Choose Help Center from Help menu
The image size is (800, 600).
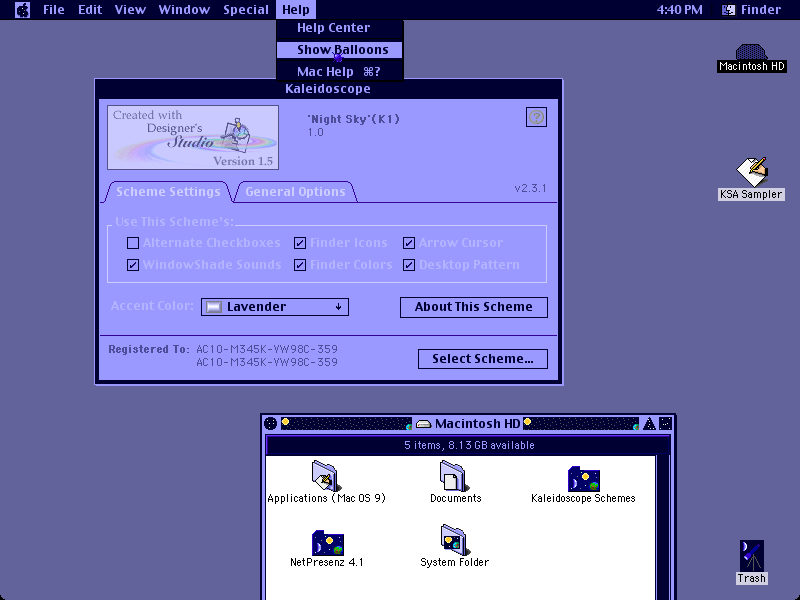tap(340, 28)
